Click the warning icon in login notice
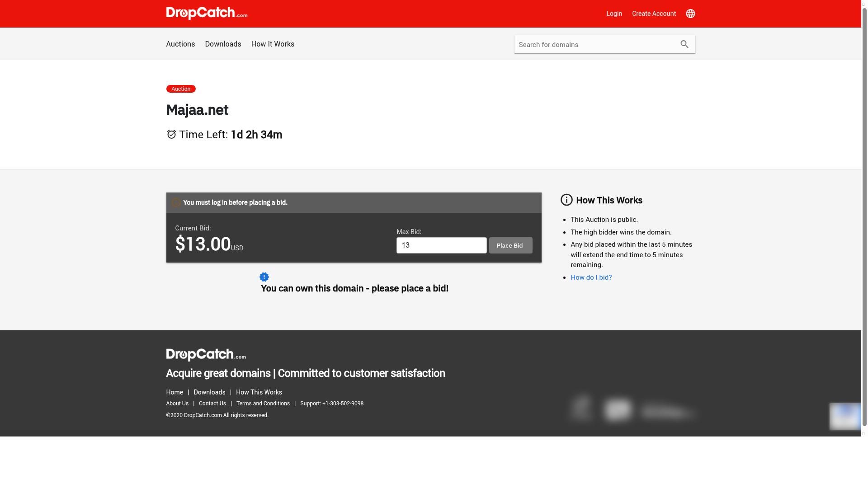 [x=176, y=203]
